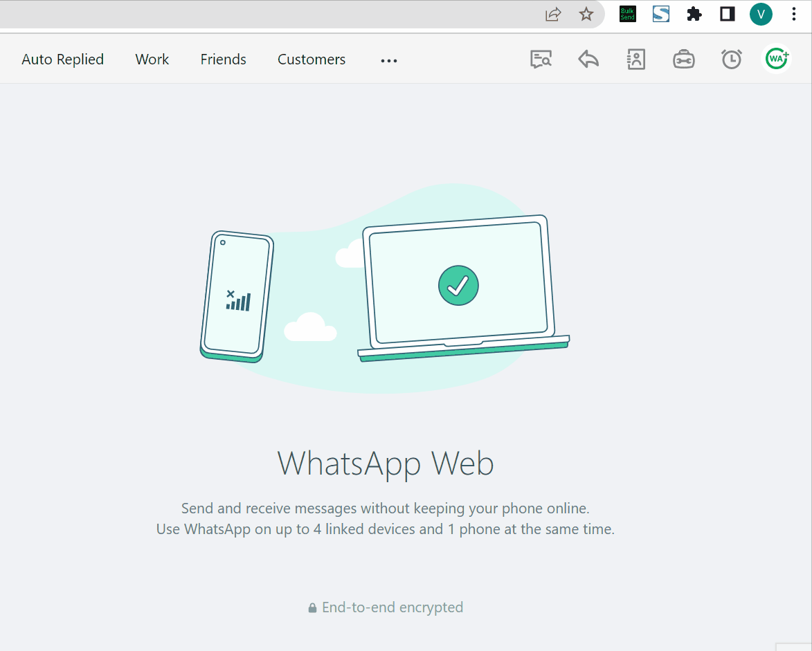This screenshot has width=812, height=651.
Task: Click the End-to-end encrypted link
Action: [x=393, y=607]
